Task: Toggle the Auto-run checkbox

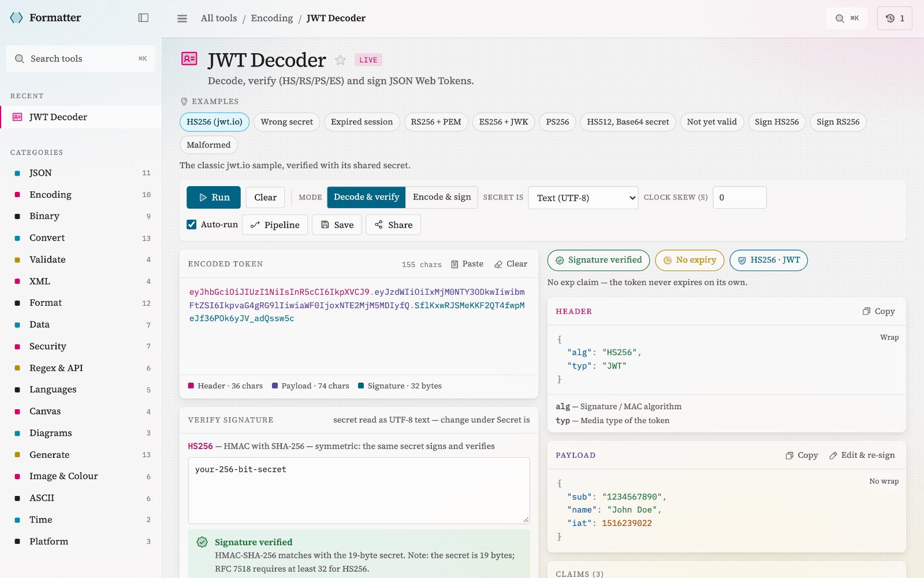Action: coord(192,224)
